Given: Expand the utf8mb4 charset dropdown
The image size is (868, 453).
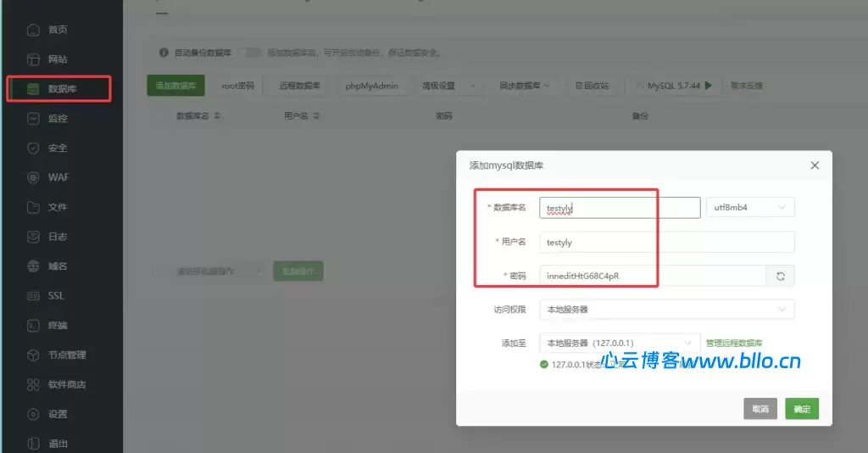Looking at the screenshot, I should (x=749, y=207).
